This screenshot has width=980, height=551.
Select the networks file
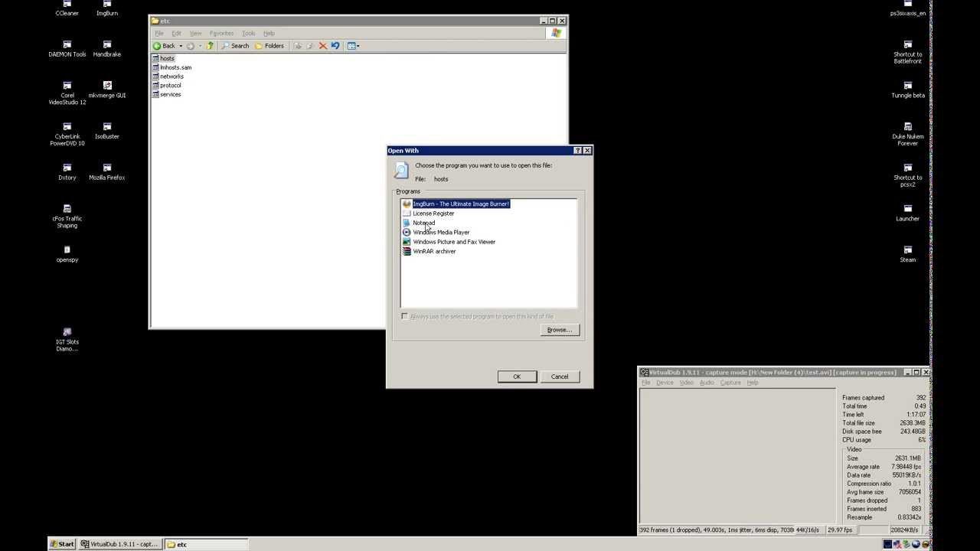pos(168,77)
